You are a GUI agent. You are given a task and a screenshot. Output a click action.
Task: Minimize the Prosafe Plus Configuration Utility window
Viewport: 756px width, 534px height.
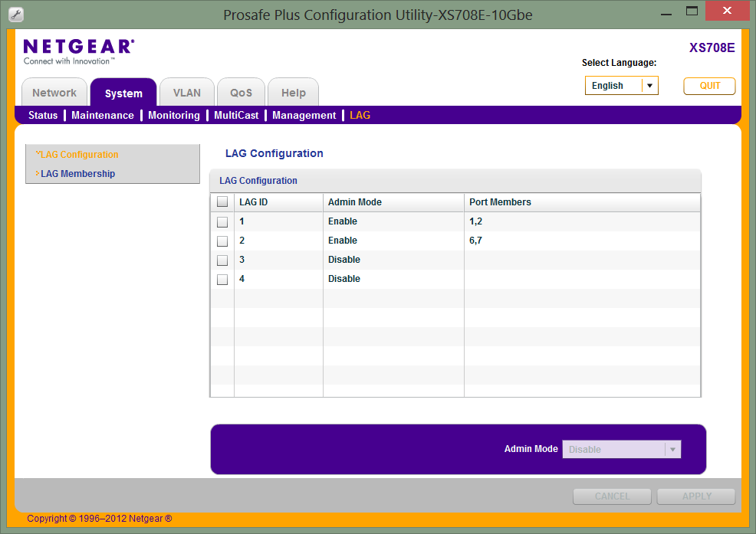[666, 14]
